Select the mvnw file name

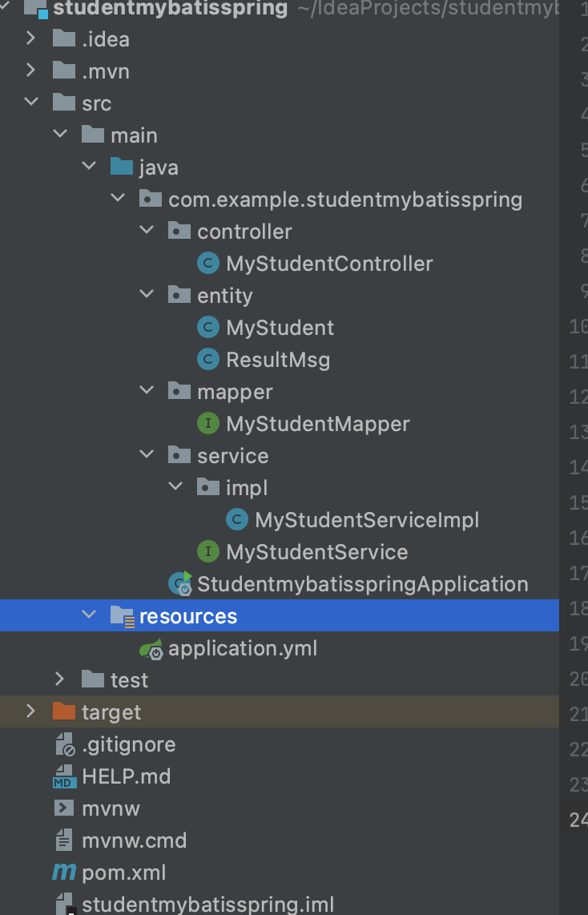coord(111,808)
